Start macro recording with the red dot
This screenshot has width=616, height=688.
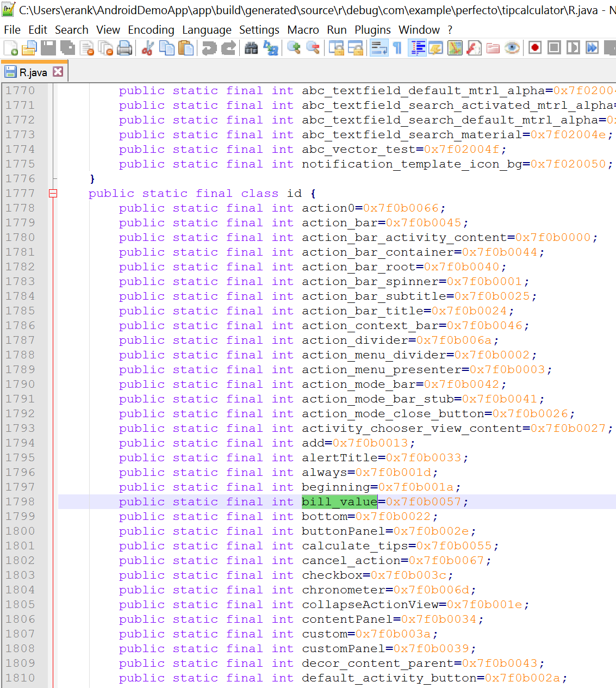(535, 48)
